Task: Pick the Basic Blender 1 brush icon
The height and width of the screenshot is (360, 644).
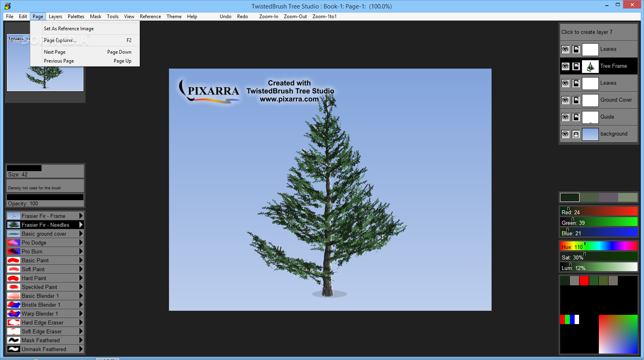Action: (14, 296)
